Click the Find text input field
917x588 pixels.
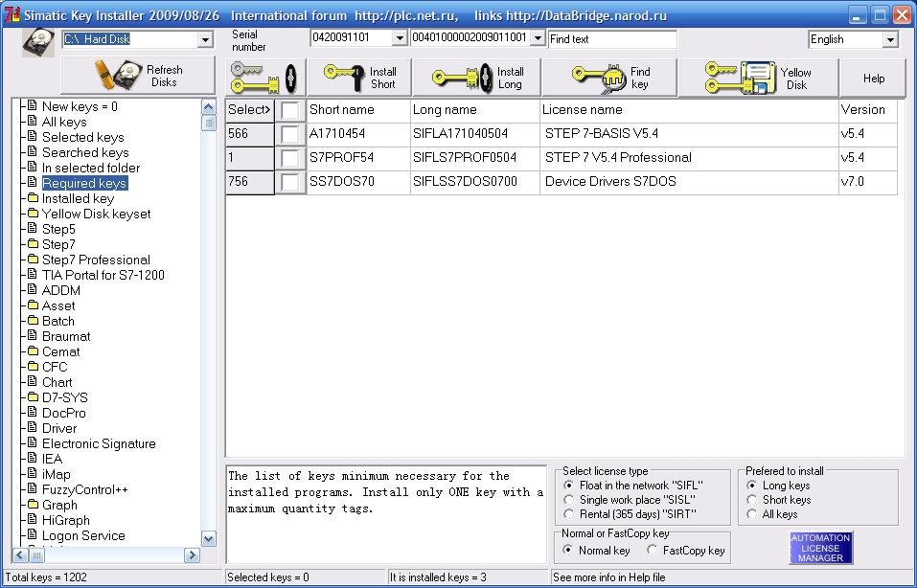611,39
